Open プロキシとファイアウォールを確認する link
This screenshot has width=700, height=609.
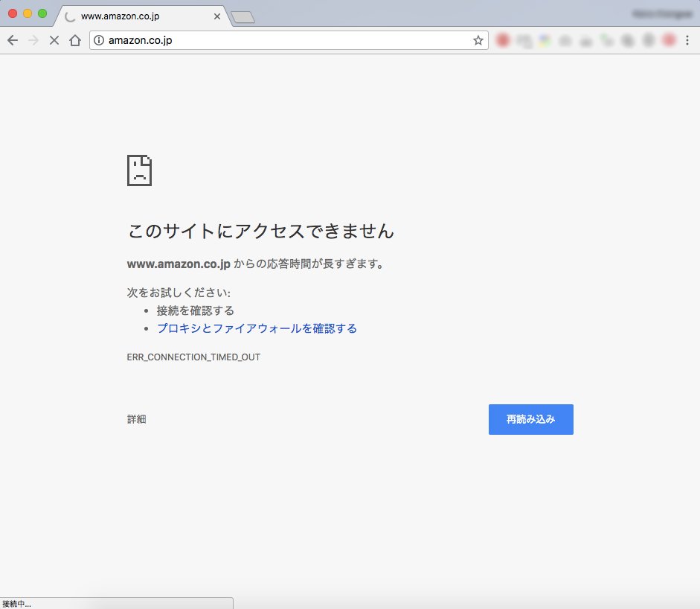(x=257, y=328)
